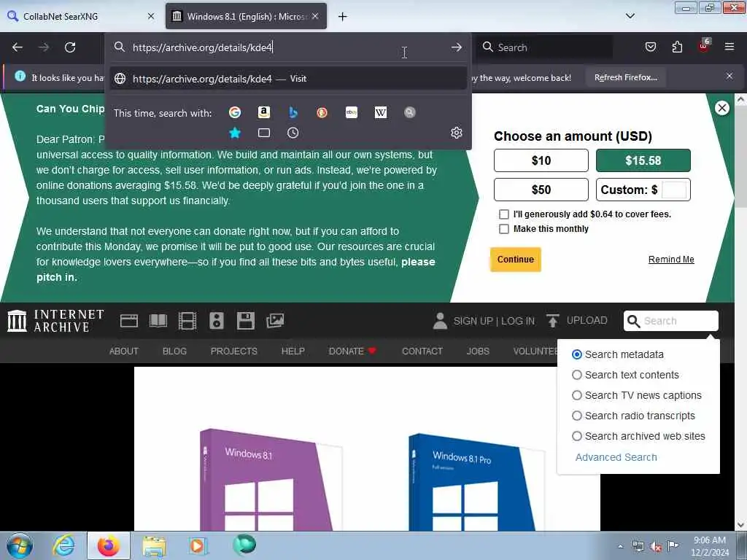Screen dimensions: 747x560
Task: Open the DONATE menu item
Action: 352,351
